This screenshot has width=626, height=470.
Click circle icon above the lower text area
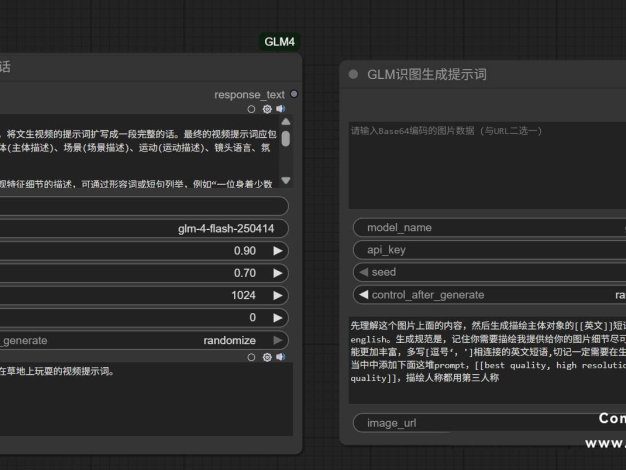tap(251, 357)
